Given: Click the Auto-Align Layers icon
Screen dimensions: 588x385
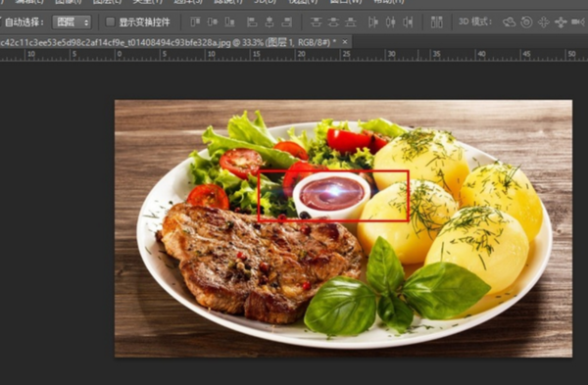Looking at the screenshot, I should click(x=436, y=23).
